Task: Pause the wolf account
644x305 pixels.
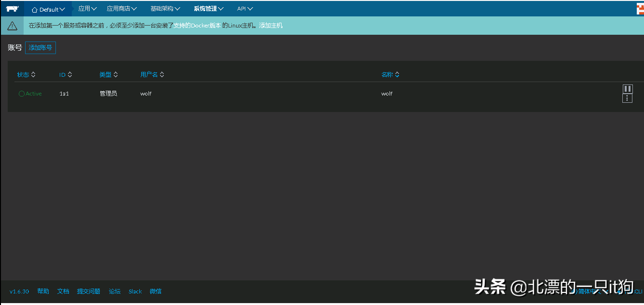Action: pyautogui.click(x=627, y=89)
